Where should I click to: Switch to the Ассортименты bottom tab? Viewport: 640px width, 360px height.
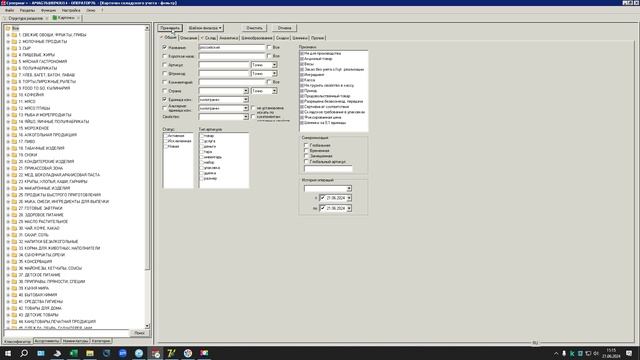point(47,341)
